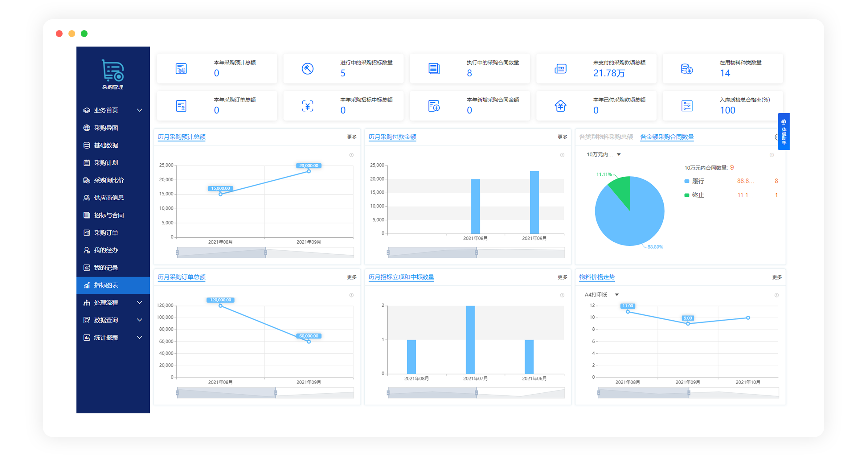Open the 体验助手 robot side widget
Viewport: 868px width, 459px height.
(784, 132)
